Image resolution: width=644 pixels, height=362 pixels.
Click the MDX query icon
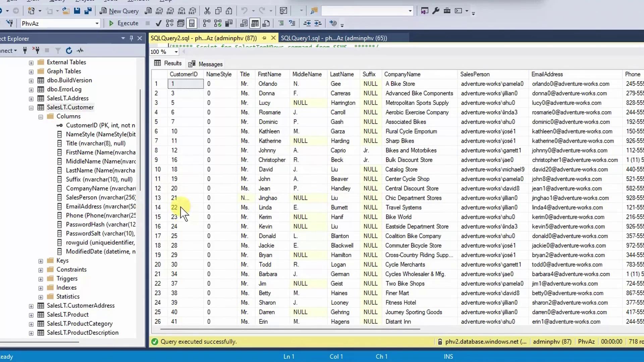point(159,11)
